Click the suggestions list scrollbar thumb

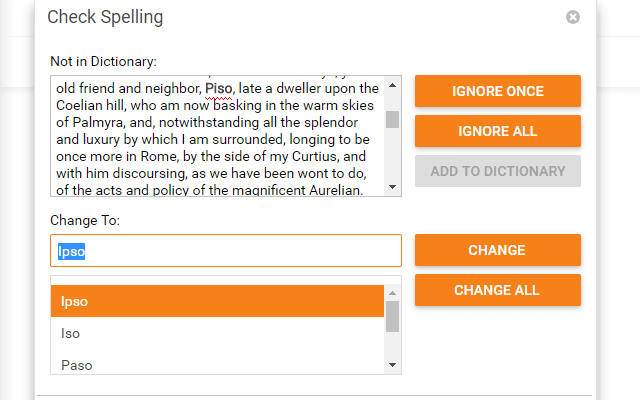click(x=392, y=316)
